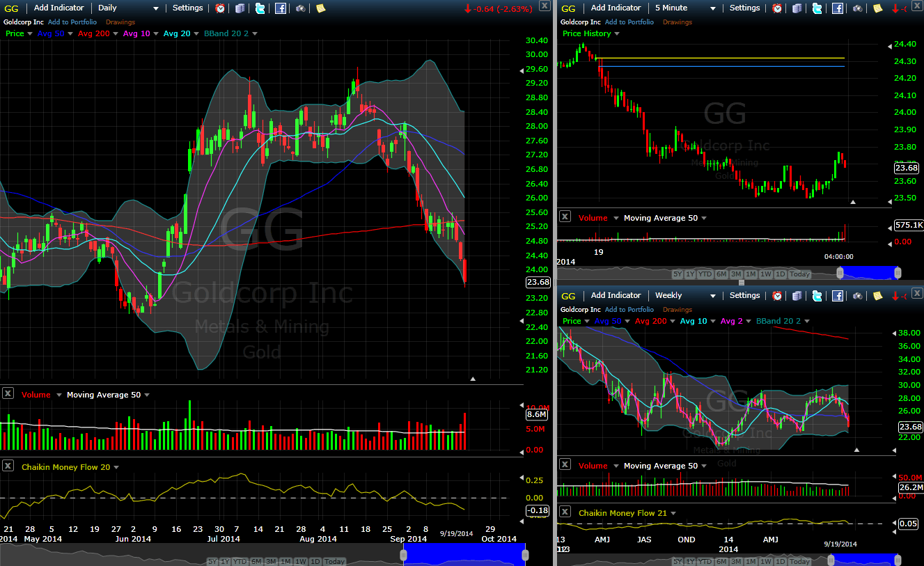This screenshot has height=566, width=924.
Task: Share Weekly chart on Twitter
Action: coord(817,296)
